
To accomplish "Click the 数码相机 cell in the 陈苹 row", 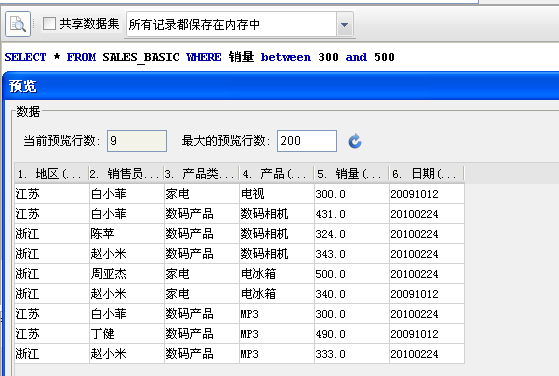I will tap(277, 234).
